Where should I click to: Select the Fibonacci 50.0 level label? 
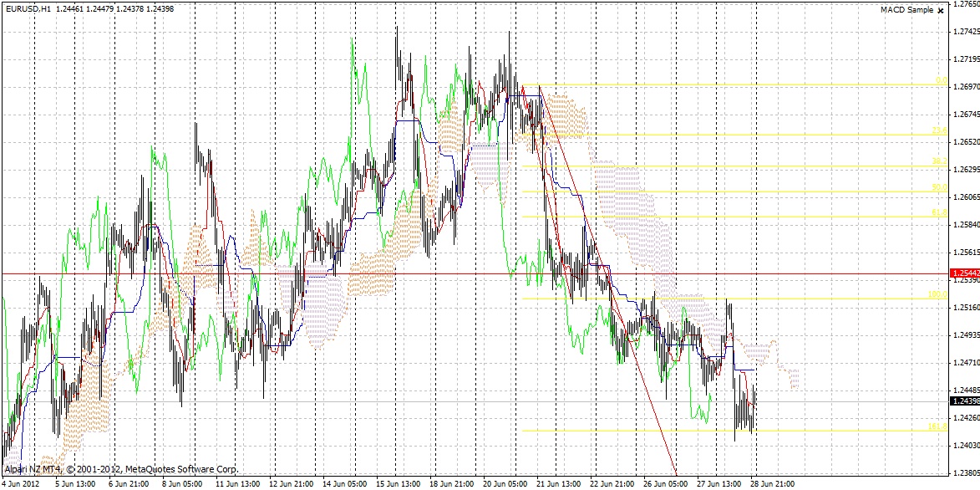[938, 187]
